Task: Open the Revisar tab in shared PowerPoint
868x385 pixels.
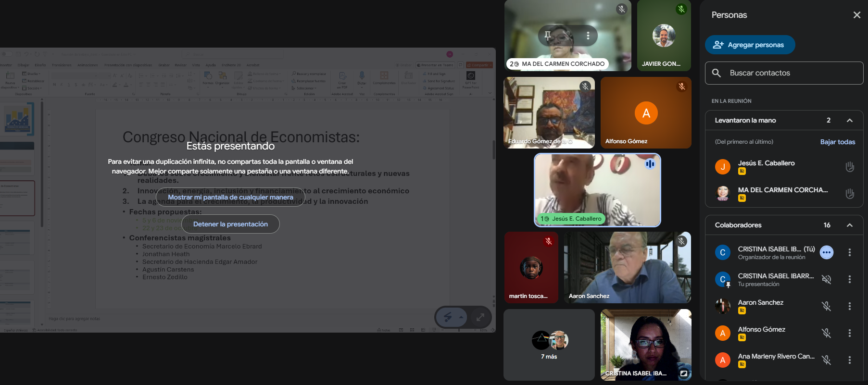Action: [180, 65]
